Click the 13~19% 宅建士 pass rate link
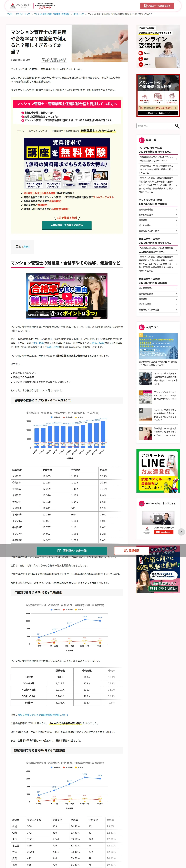The height and width of the screenshot is (868, 186). 39,343
